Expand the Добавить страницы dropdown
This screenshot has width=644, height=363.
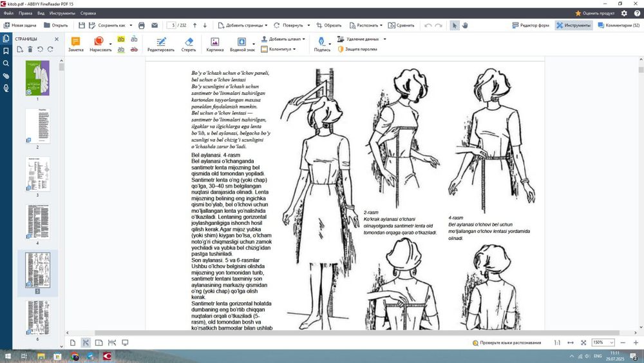(x=266, y=25)
